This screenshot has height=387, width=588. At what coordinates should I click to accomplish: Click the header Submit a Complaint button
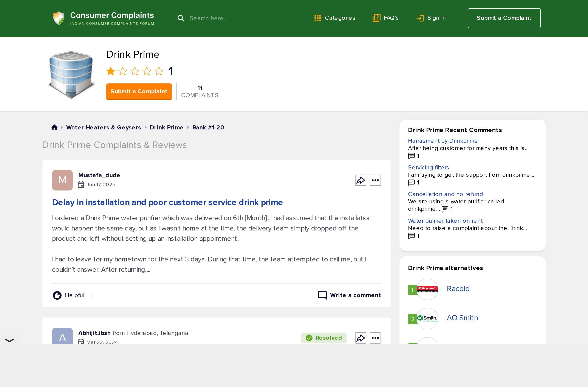504,18
